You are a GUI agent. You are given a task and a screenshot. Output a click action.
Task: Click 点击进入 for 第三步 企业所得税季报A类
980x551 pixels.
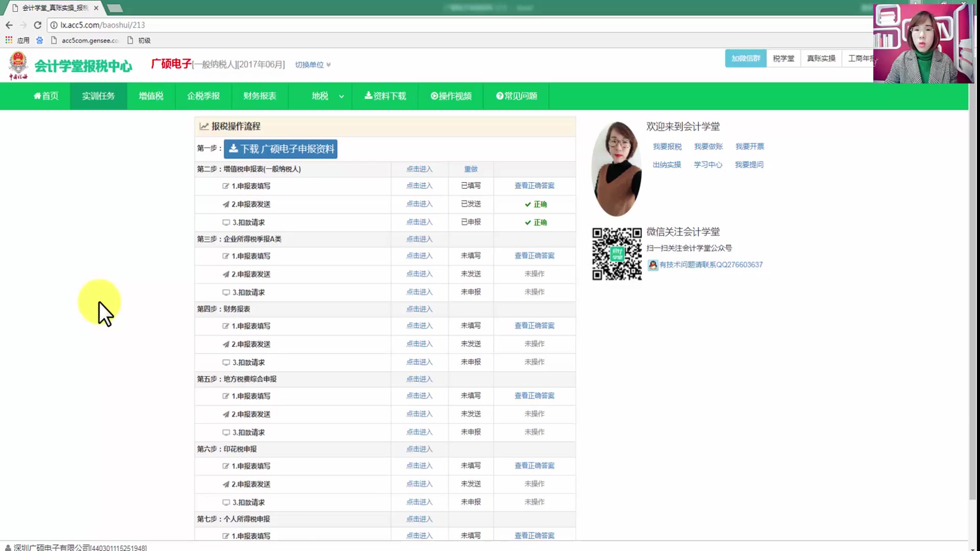[x=420, y=239]
